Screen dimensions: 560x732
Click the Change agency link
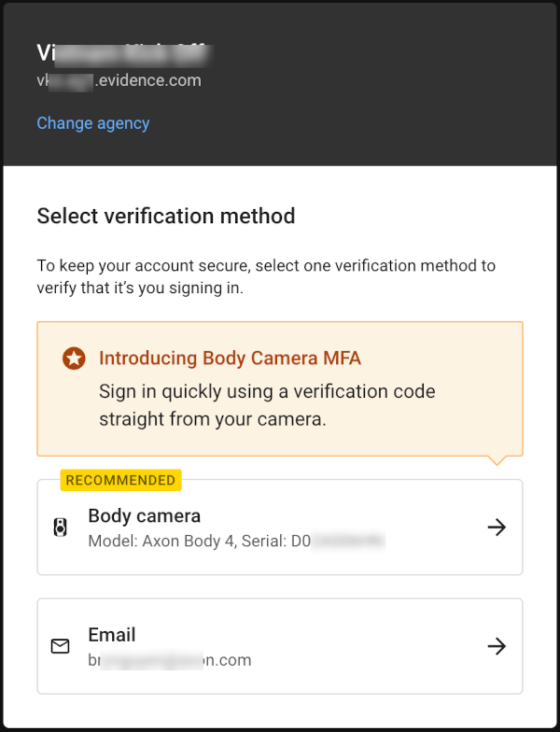[x=93, y=123]
